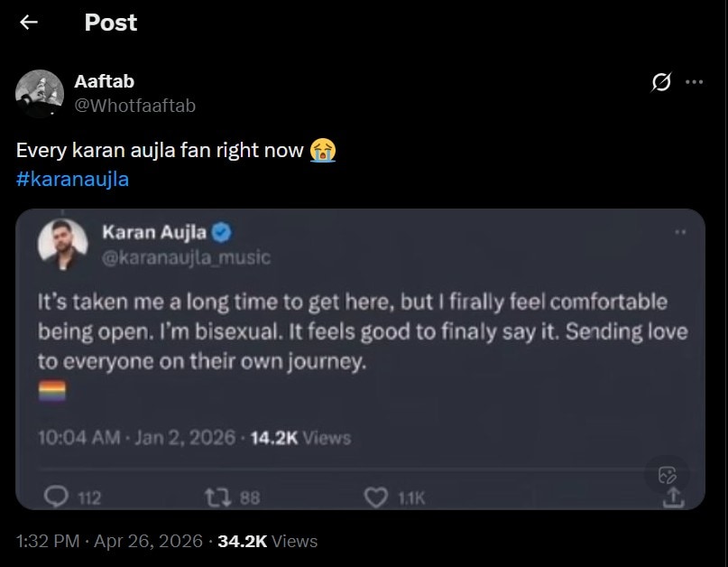Viewport: 728px width, 567px height.
Task: Open Aaftab's profile picture
Action: (x=38, y=92)
